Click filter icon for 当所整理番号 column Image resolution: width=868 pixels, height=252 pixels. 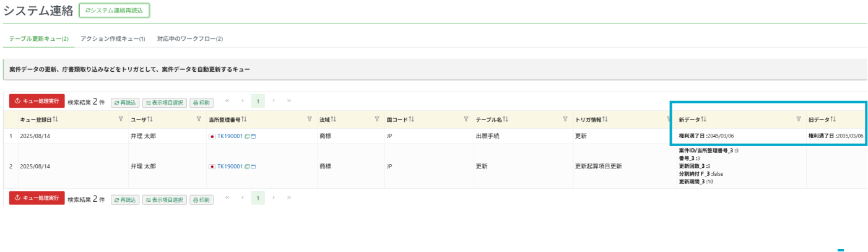(310, 119)
